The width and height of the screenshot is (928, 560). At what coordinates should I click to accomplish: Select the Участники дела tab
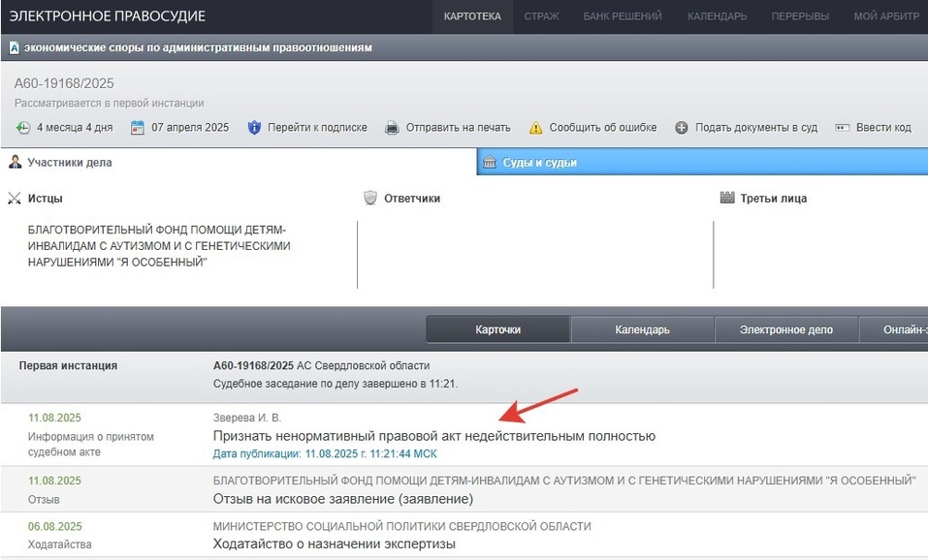click(x=69, y=163)
